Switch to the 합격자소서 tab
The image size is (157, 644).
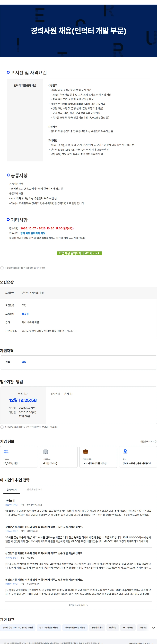tap(11, 490)
